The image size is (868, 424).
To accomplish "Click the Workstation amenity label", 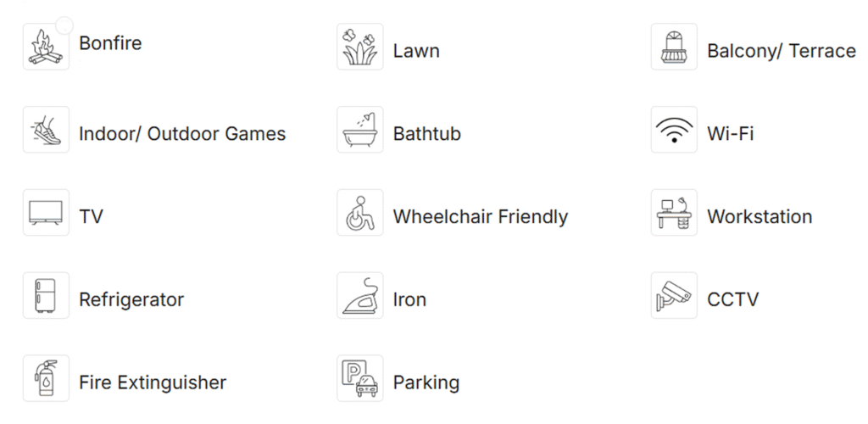I will [x=759, y=217].
